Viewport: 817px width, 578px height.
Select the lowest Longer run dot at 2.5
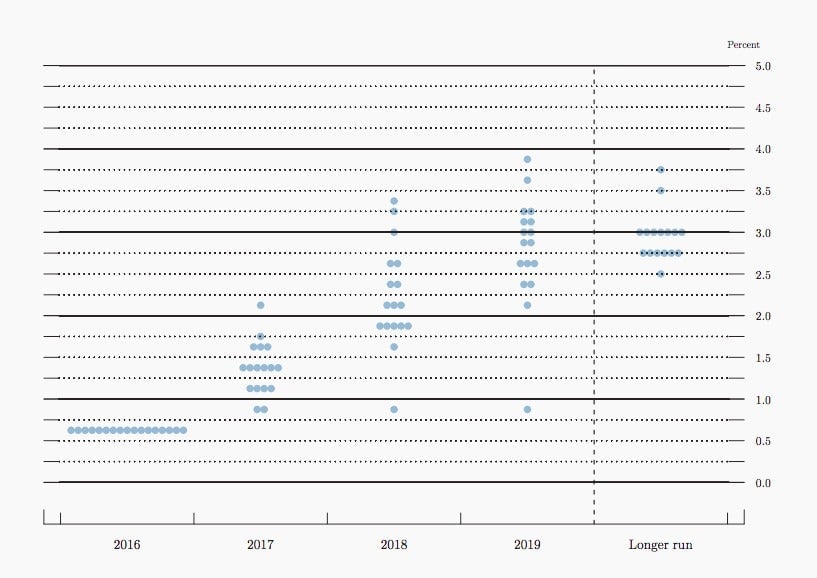pyautogui.click(x=661, y=274)
